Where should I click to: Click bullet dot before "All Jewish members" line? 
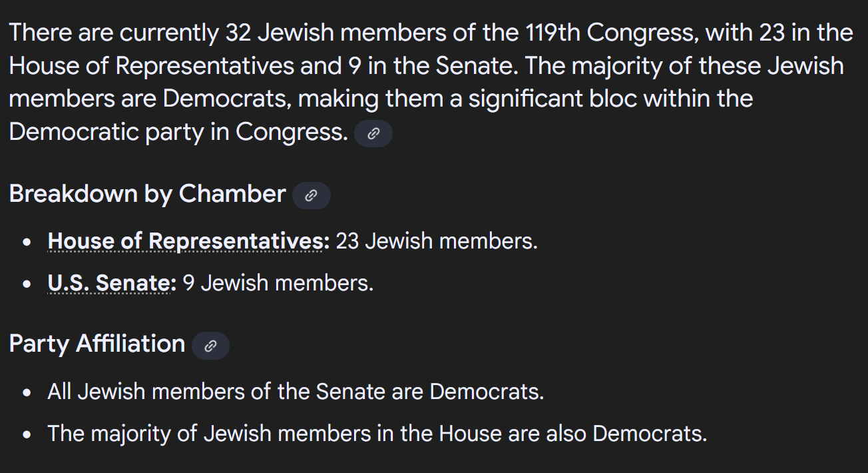pos(27,392)
